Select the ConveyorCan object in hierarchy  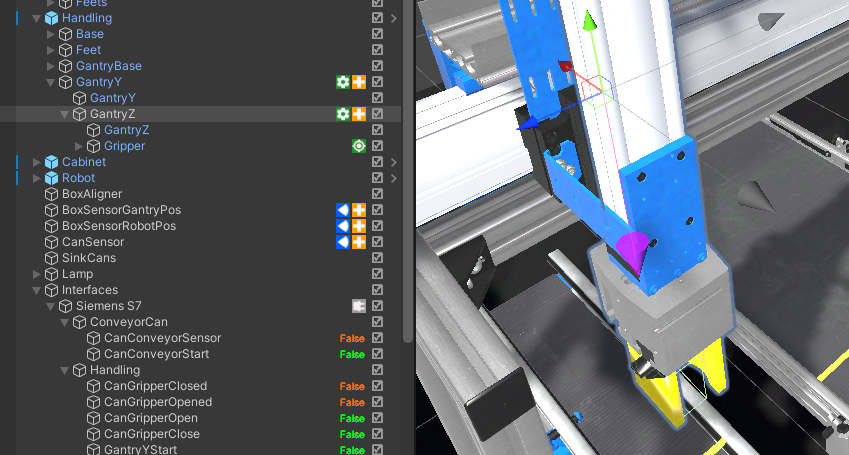[128, 322]
